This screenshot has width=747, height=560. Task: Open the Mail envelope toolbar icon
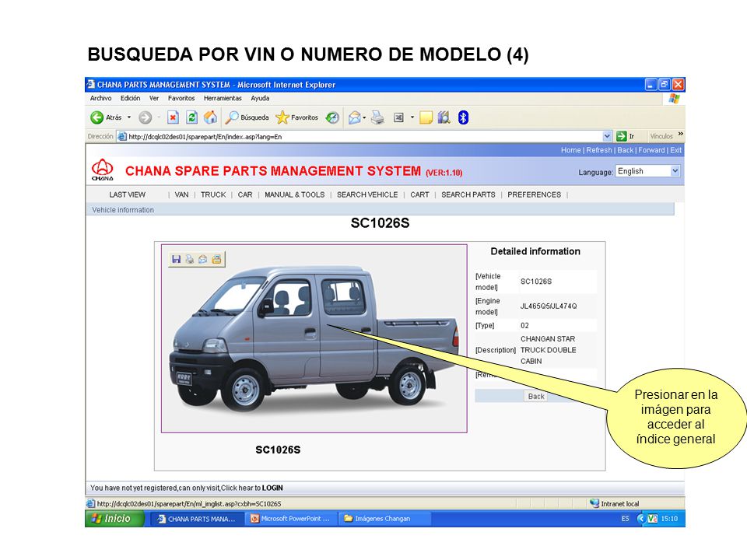pyautogui.click(x=355, y=117)
